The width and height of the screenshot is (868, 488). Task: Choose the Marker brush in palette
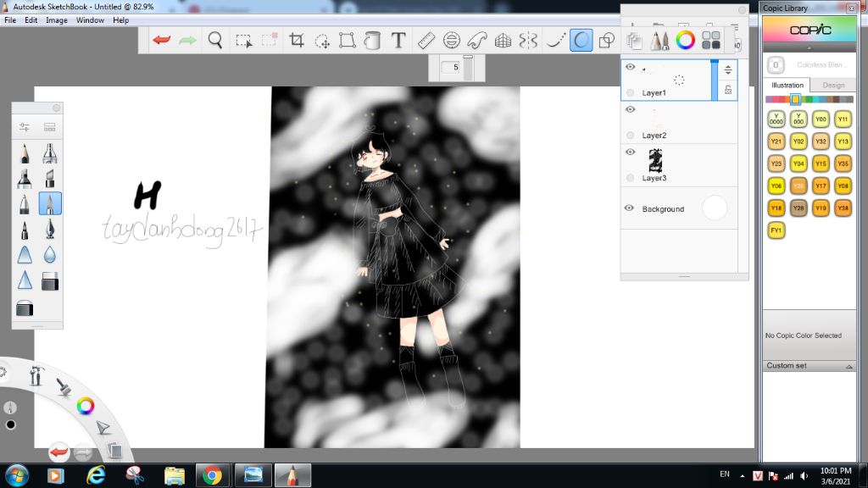click(25, 178)
